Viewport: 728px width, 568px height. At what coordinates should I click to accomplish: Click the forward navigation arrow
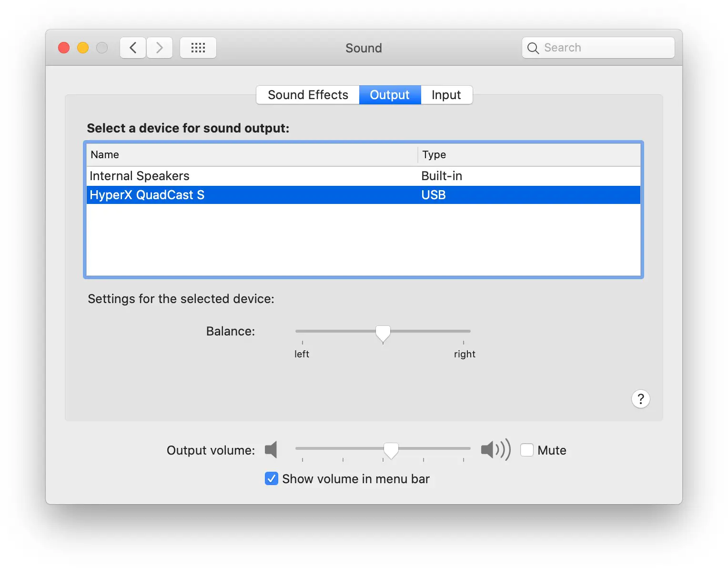pos(160,48)
